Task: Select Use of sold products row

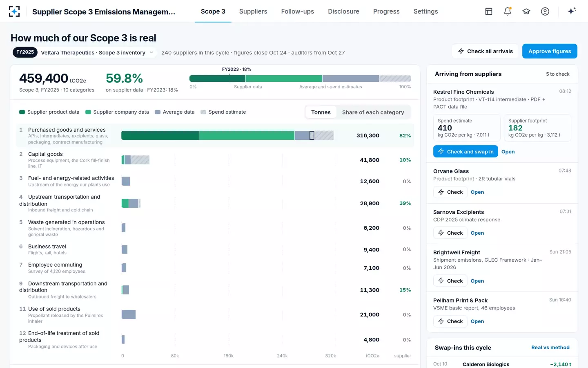Action: (215, 315)
